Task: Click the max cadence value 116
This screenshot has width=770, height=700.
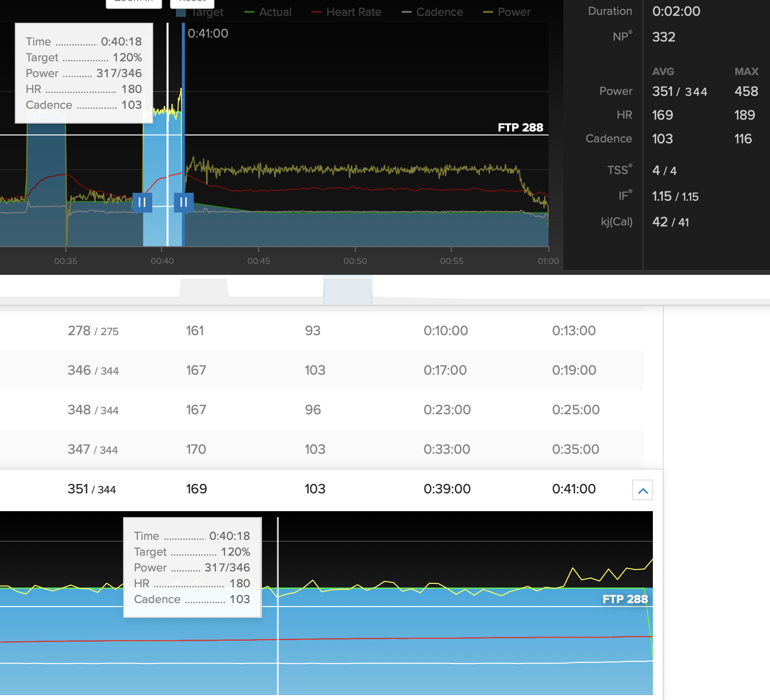Action: 743,139
